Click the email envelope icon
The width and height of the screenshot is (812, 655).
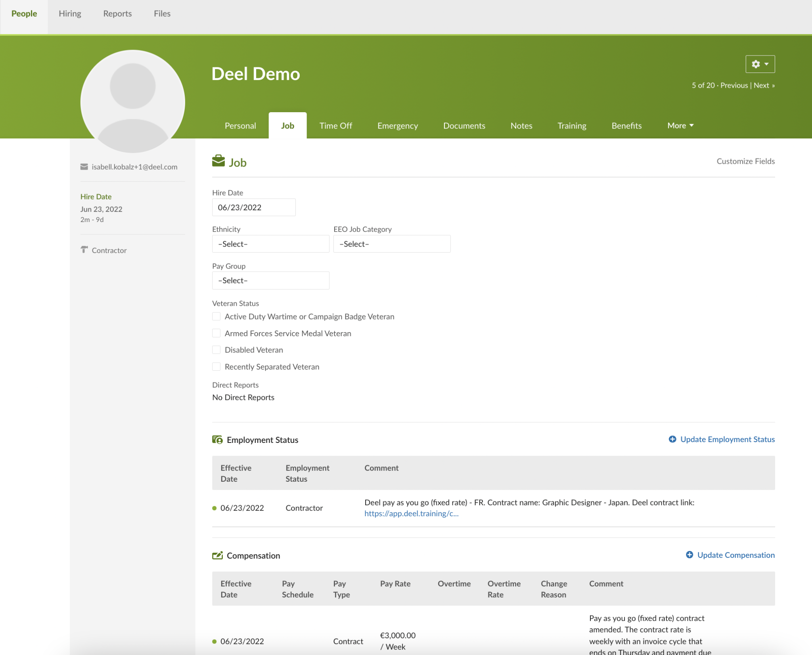coord(84,167)
